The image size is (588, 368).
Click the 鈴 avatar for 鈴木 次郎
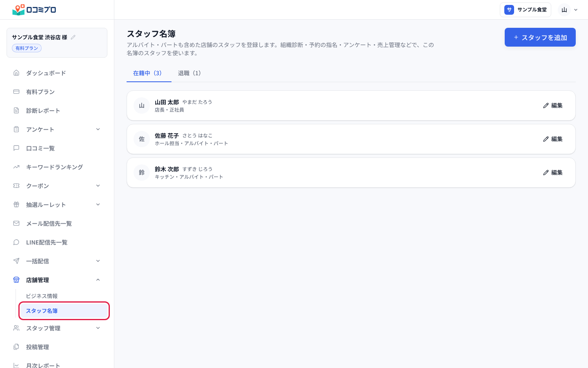(x=142, y=173)
